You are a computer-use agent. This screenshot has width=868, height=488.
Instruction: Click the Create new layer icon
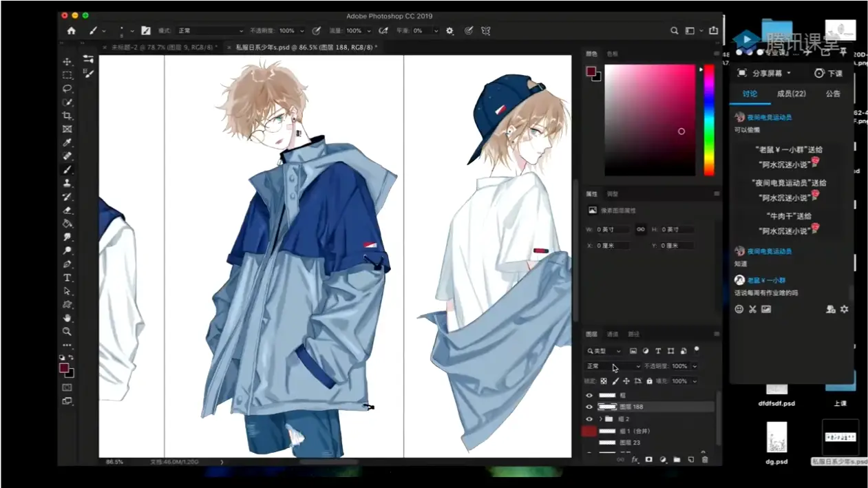(x=691, y=459)
